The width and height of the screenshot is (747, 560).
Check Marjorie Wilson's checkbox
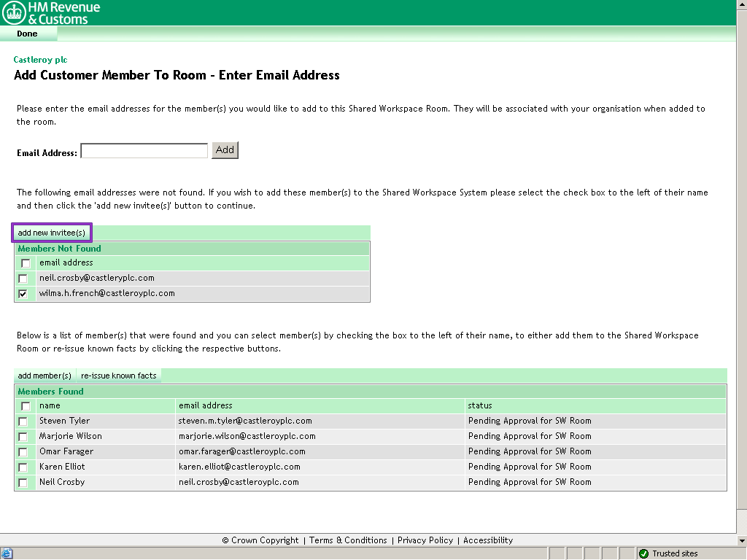point(23,436)
